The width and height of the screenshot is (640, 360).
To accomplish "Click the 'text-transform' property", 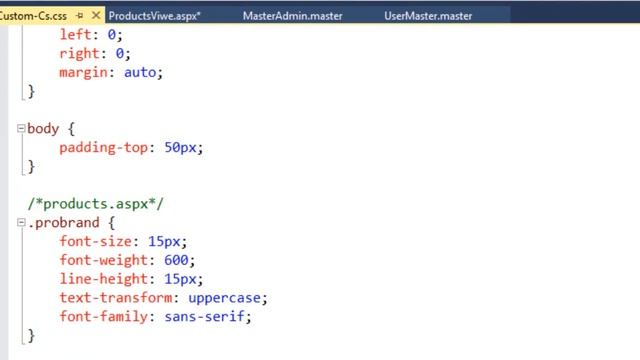I will (116, 298).
